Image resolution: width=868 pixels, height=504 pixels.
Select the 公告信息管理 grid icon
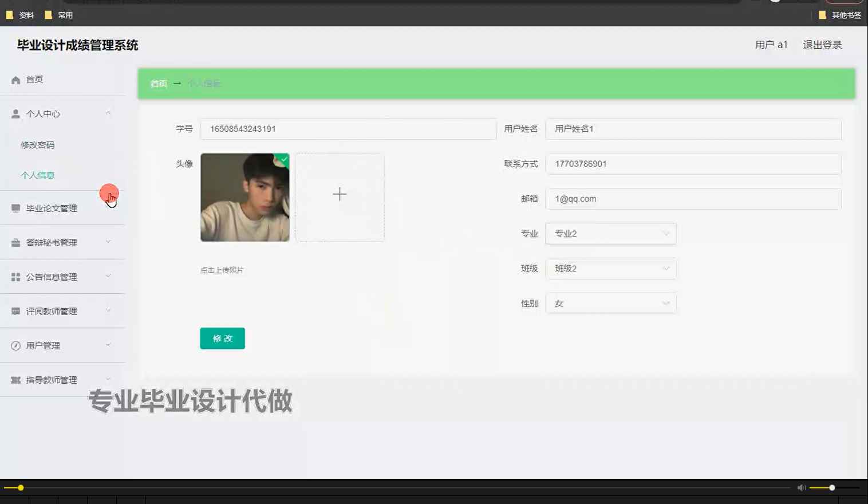click(15, 277)
